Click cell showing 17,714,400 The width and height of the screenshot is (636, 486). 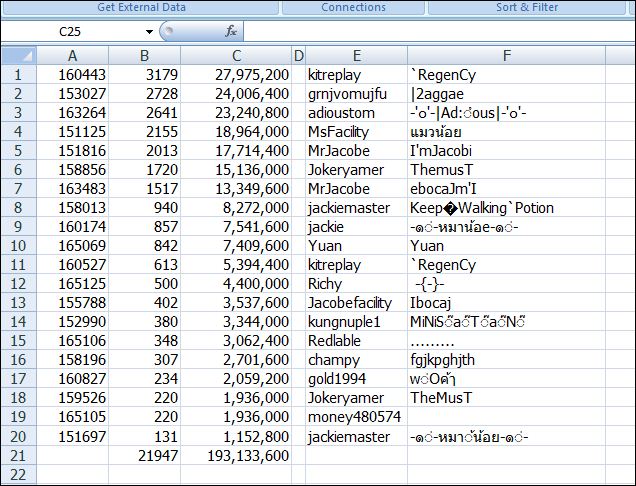[x=236, y=151]
